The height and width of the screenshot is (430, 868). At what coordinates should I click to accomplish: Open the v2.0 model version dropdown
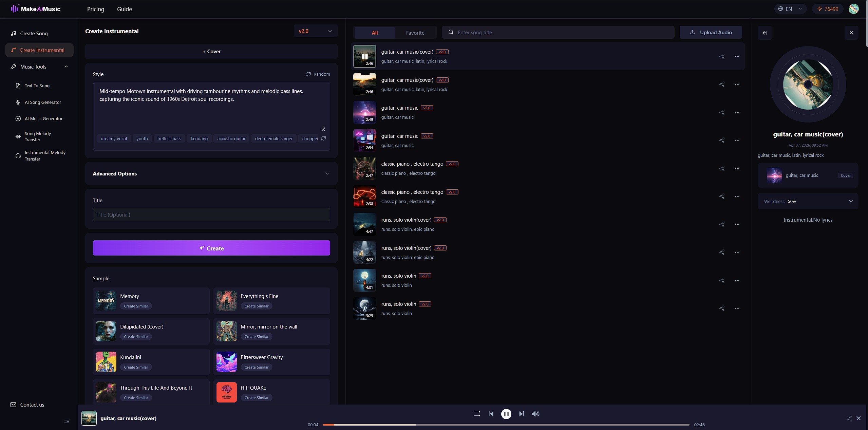(x=315, y=31)
